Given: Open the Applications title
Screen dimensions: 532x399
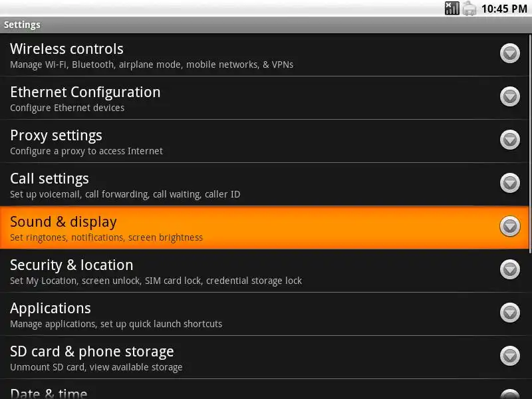Looking at the screenshot, I should coord(51,309).
